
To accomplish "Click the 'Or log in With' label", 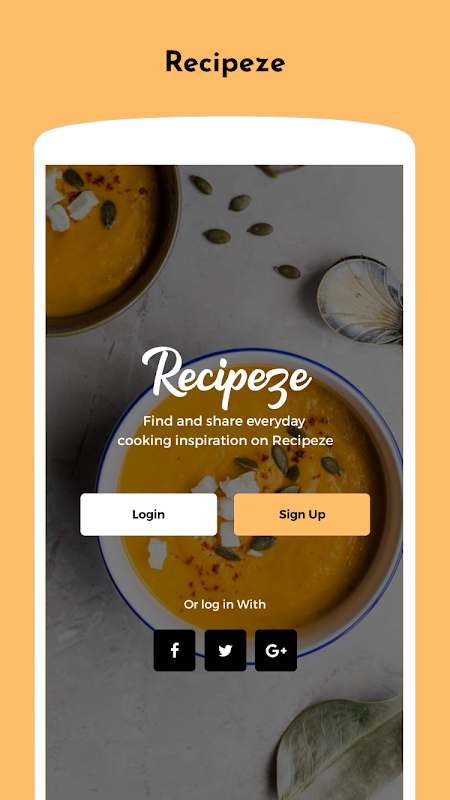I will (225, 605).
